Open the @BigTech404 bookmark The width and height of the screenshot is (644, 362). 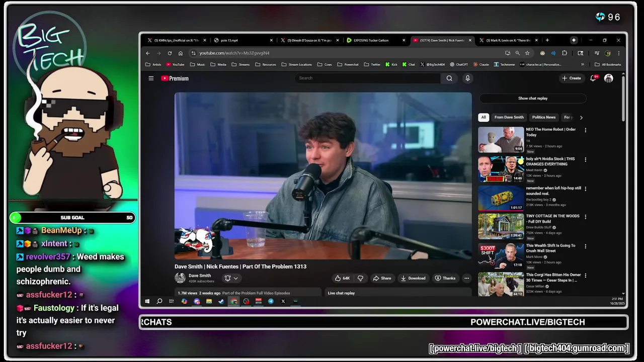(x=433, y=64)
